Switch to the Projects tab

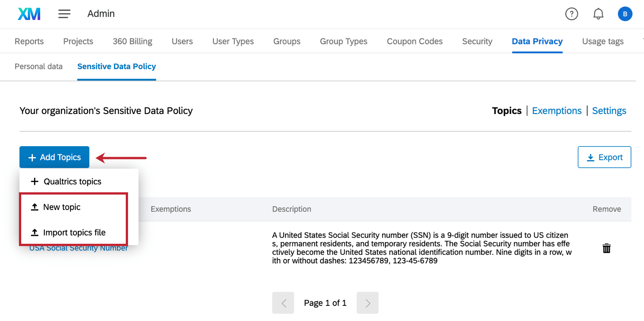click(x=78, y=41)
